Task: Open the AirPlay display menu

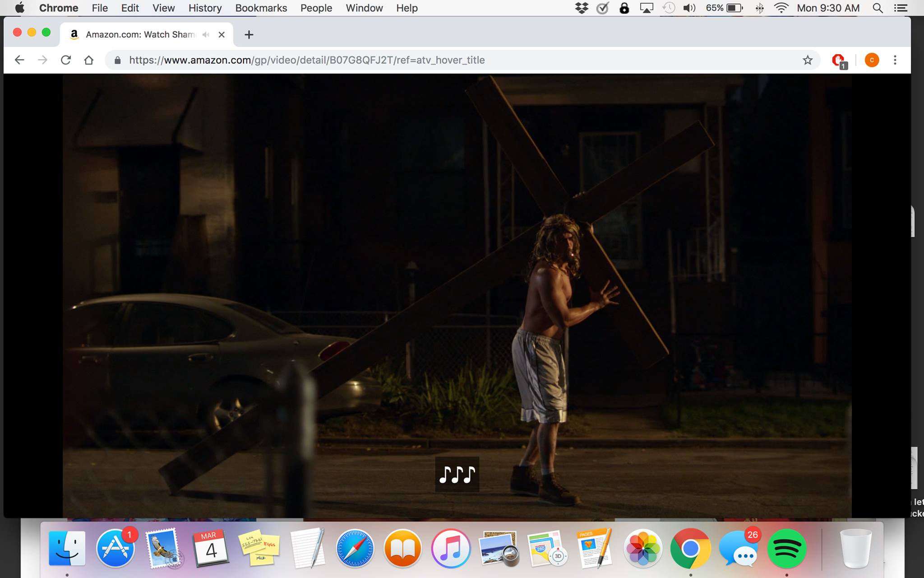Action: pyautogui.click(x=647, y=8)
